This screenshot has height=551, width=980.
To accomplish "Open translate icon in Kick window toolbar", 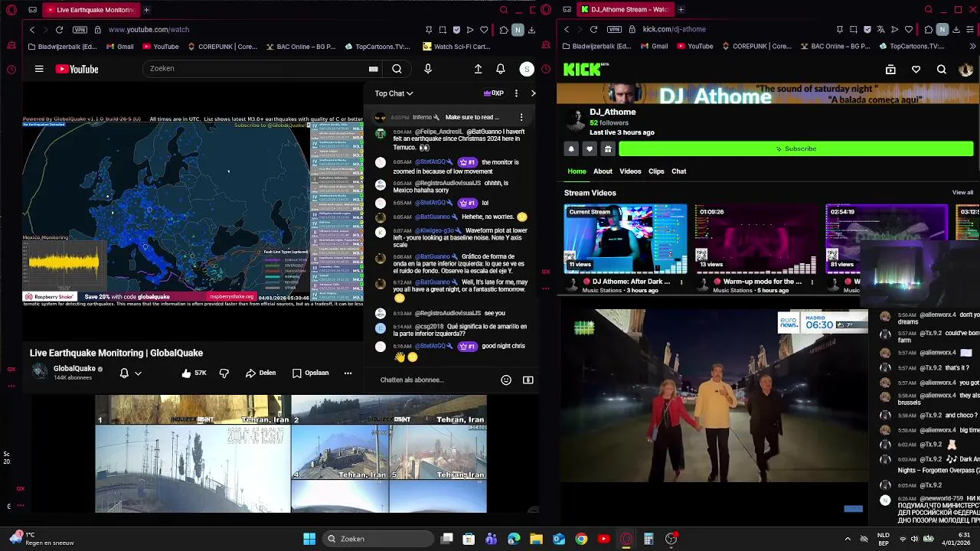I will [881, 29].
